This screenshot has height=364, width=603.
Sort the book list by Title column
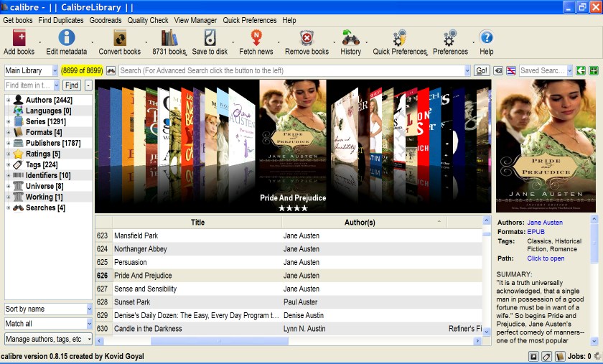coord(197,223)
